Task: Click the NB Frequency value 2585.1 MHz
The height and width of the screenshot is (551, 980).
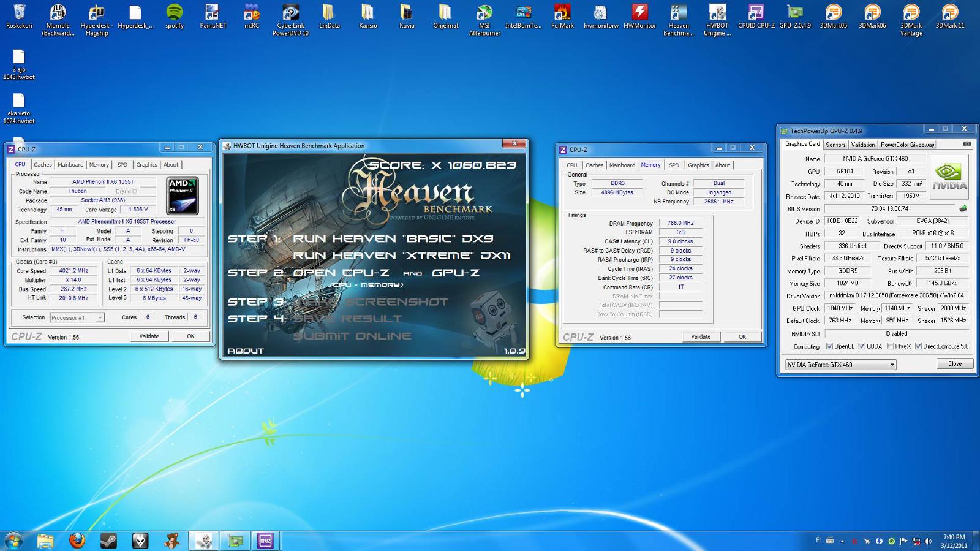Action: click(x=718, y=201)
